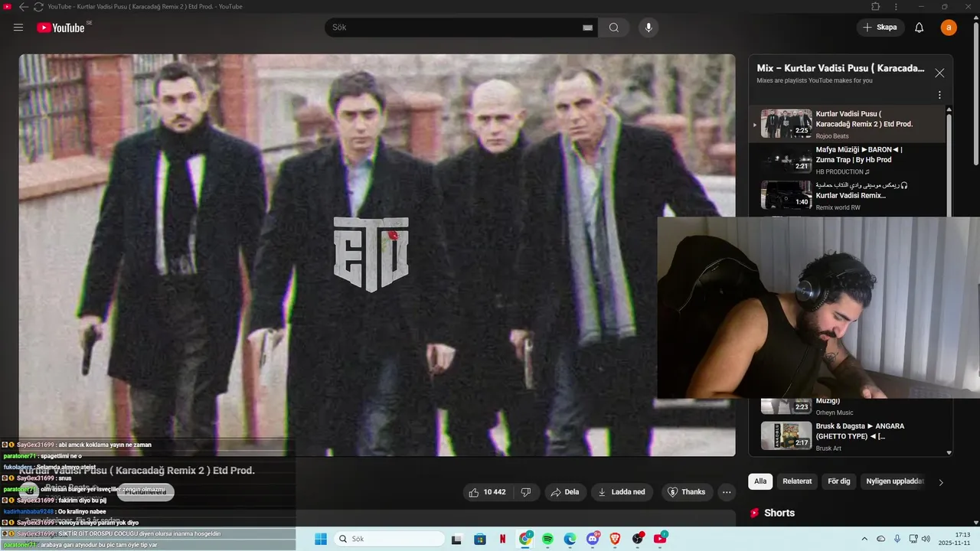Open Netflix from the taskbar
Image resolution: width=980 pixels, height=551 pixels.
pyautogui.click(x=502, y=539)
